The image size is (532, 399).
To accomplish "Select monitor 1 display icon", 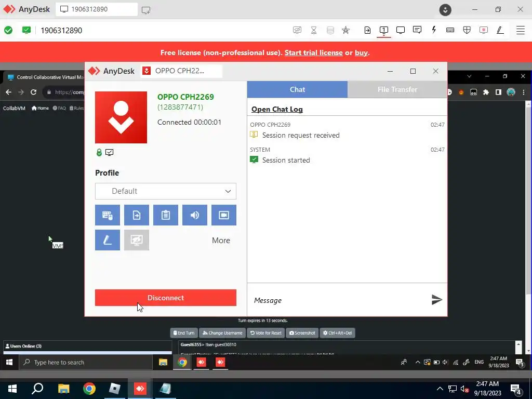I will point(384,30).
